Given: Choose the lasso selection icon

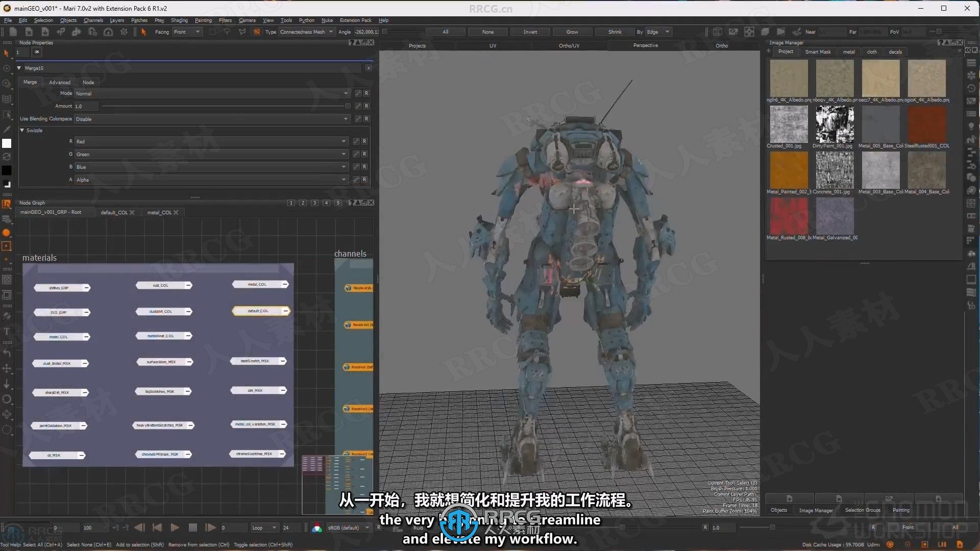Looking at the screenshot, I should click(227, 32).
